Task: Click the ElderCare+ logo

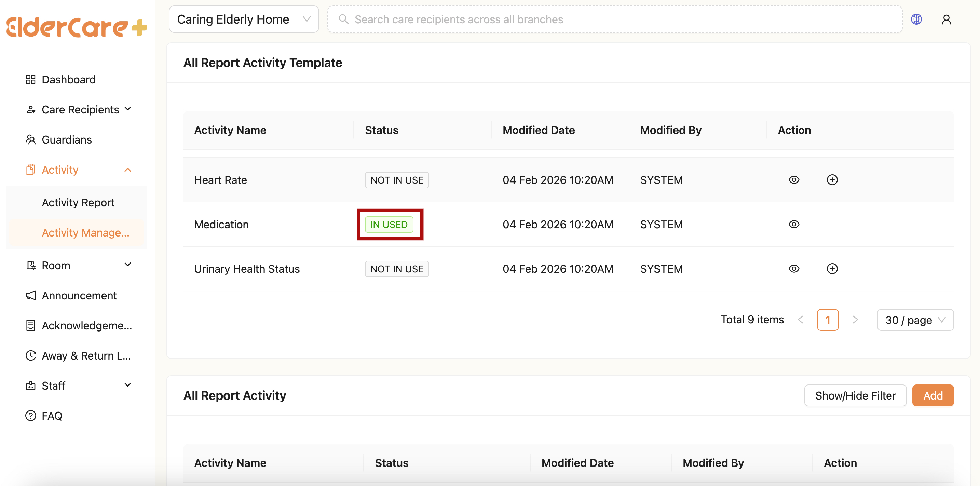Action: 77,27
